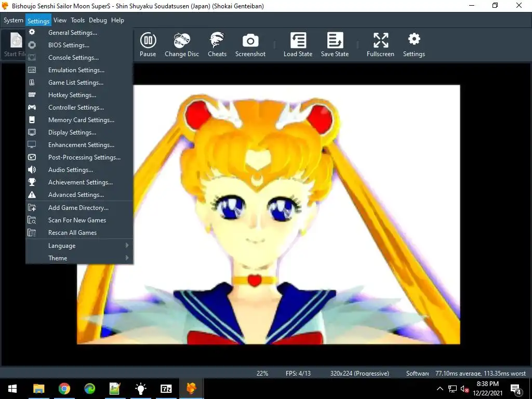Open Game List Settings... entry
Image resolution: width=532 pixels, height=399 pixels.
point(79,83)
